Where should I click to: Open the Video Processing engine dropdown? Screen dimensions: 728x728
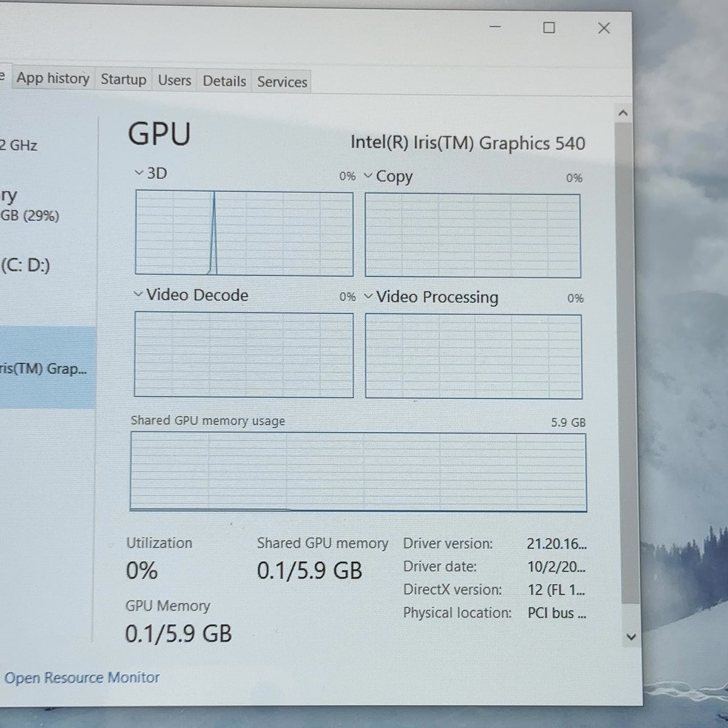point(368,297)
